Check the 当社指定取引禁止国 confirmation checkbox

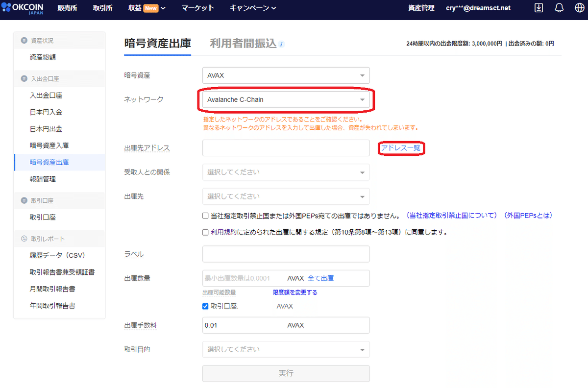(205, 215)
